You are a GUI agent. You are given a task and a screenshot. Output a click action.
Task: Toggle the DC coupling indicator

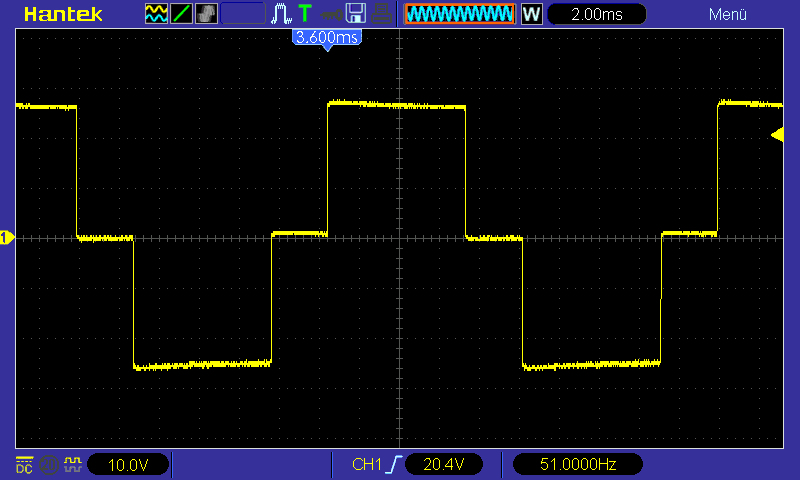click(x=24, y=465)
